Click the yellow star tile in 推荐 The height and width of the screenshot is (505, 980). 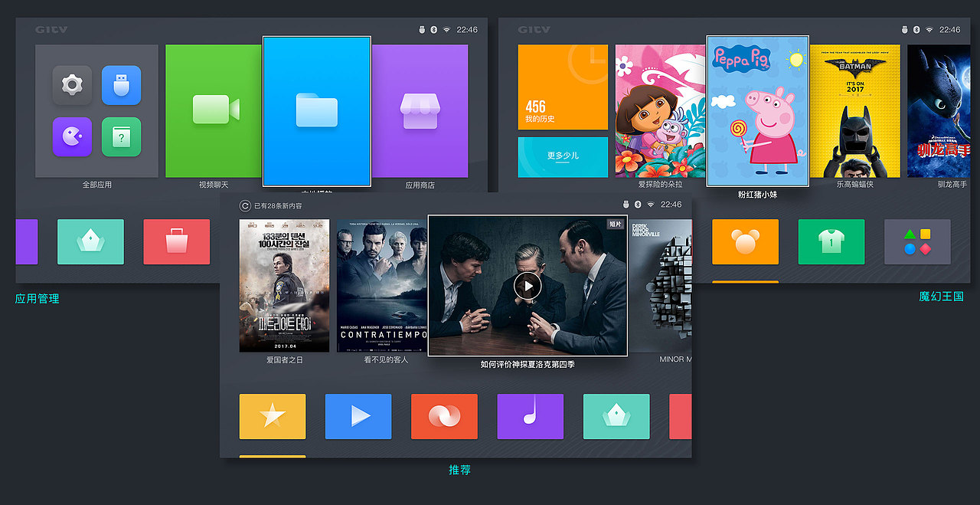[273, 417]
